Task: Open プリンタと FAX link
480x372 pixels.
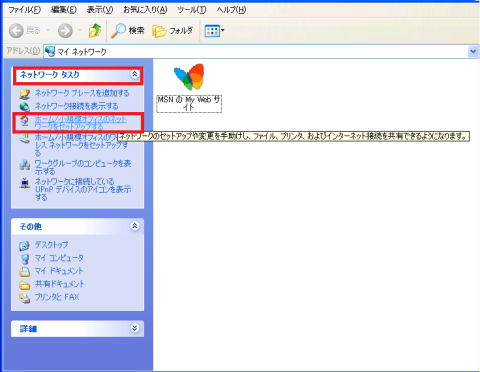Action: tap(57, 297)
